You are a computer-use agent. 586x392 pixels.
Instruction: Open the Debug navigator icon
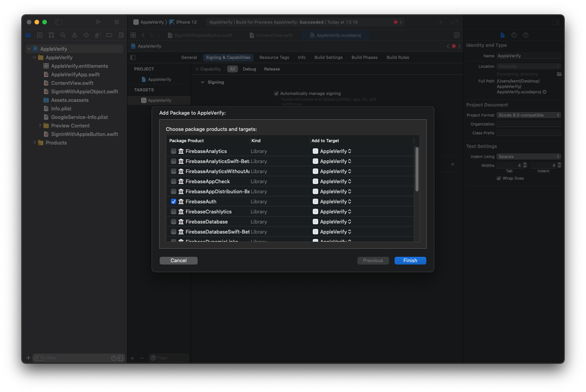coord(98,35)
